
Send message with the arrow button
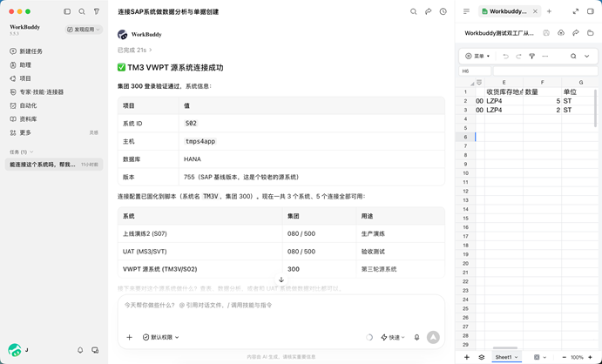click(x=433, y=337)
